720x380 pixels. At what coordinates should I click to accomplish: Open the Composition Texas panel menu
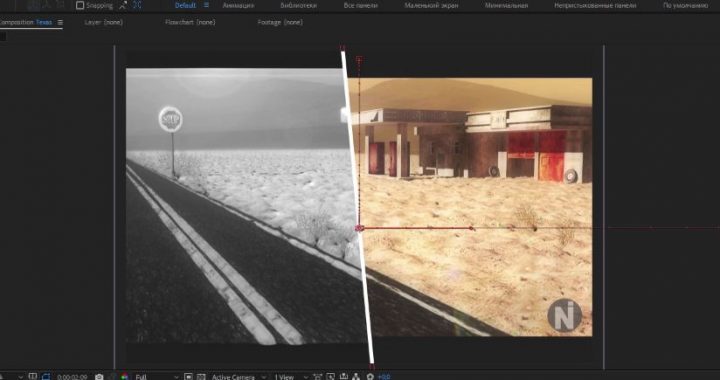[60, 22]
